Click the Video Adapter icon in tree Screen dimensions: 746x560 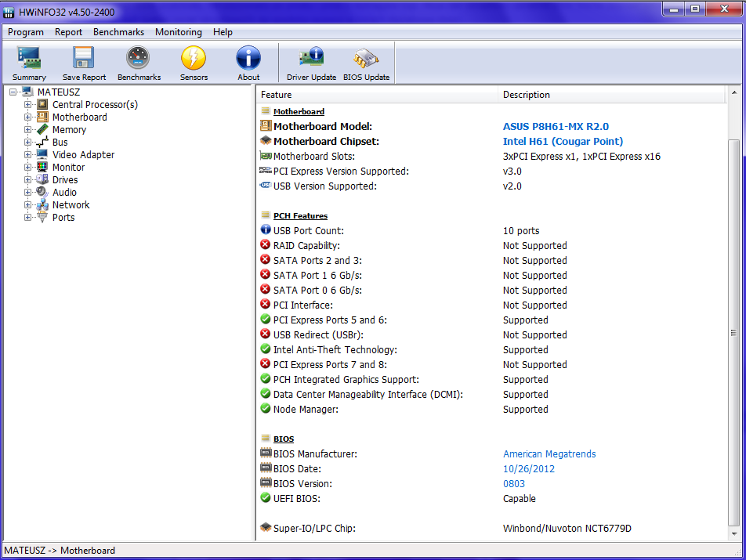point(42,154)
